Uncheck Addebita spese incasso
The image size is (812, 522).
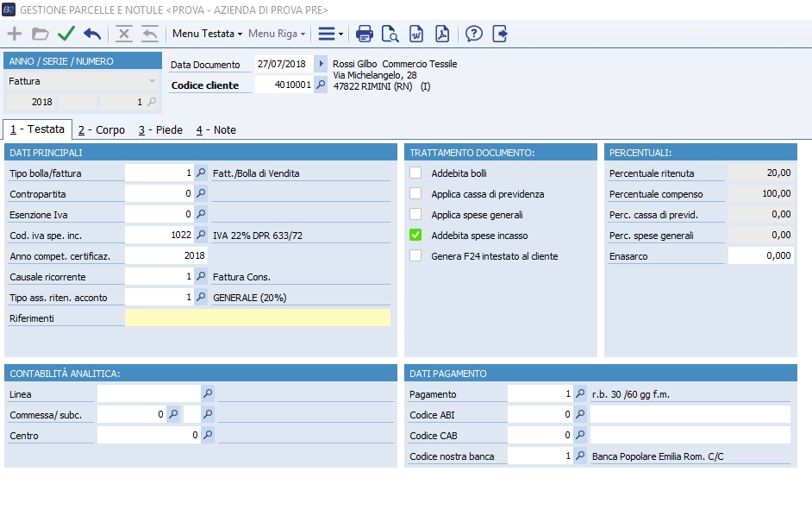tap(415, 236)
